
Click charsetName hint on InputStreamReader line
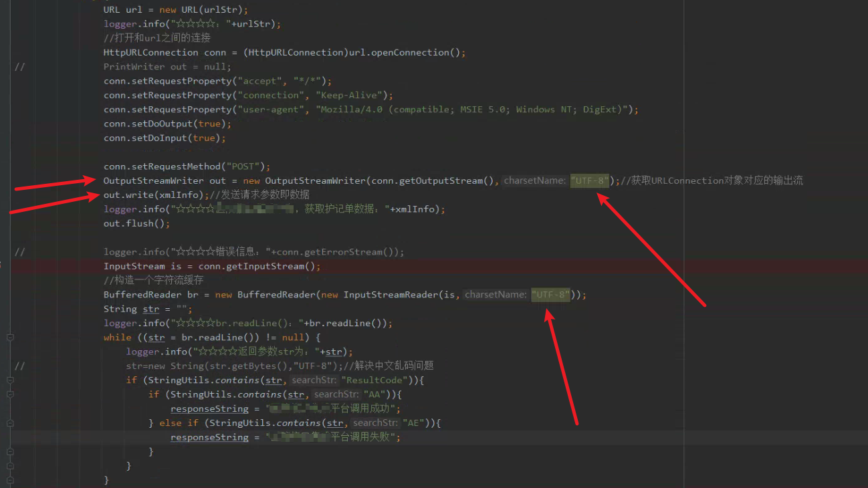(x=496, y=295)
